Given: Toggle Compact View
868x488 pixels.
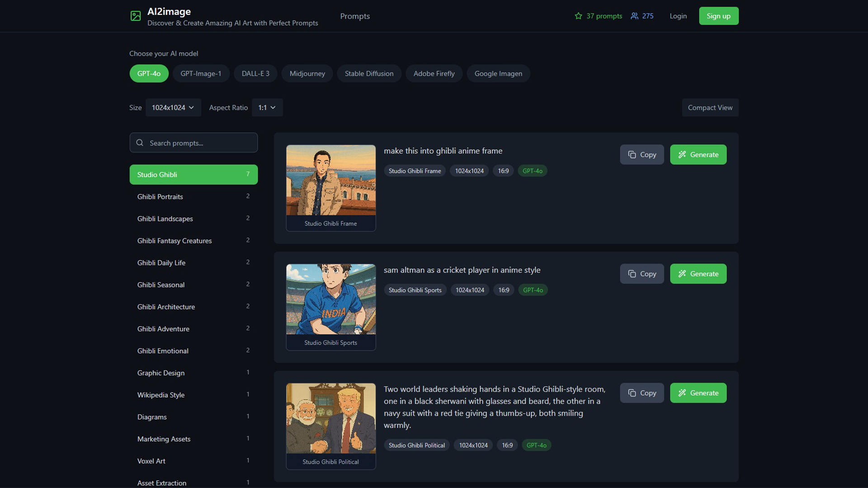Looking at the screenshot, I should tap(710, 108).
